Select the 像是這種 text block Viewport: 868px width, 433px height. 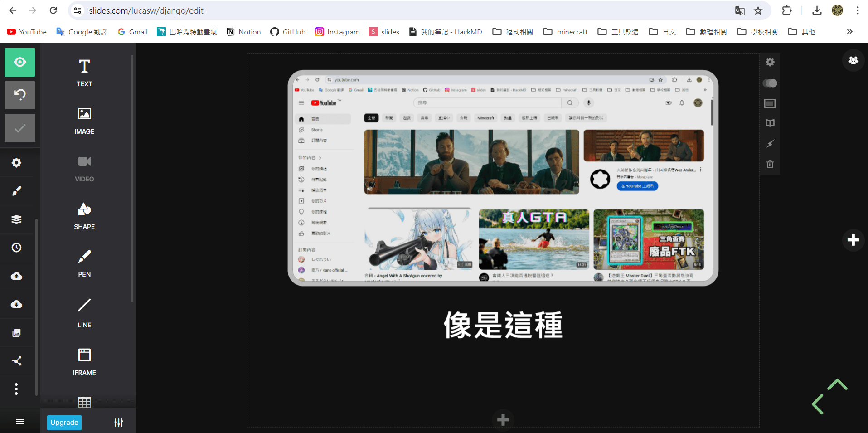coord(503,325)
